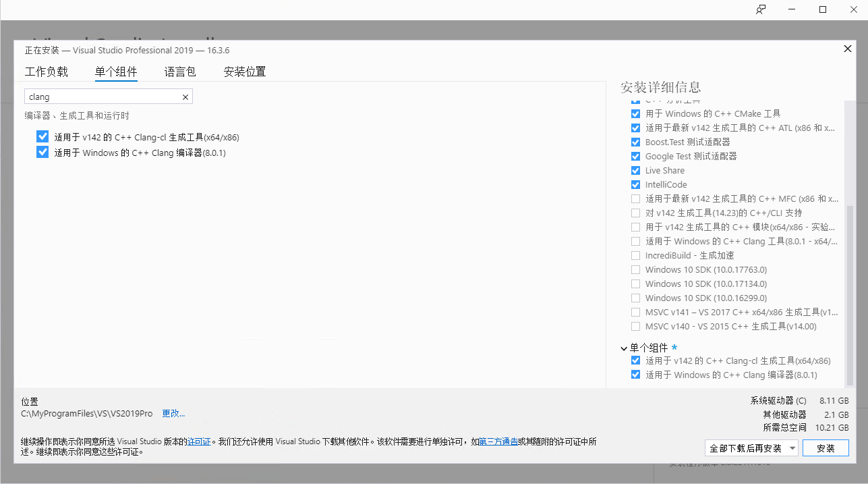Clear the clang search using the X icon

point(185,97)
